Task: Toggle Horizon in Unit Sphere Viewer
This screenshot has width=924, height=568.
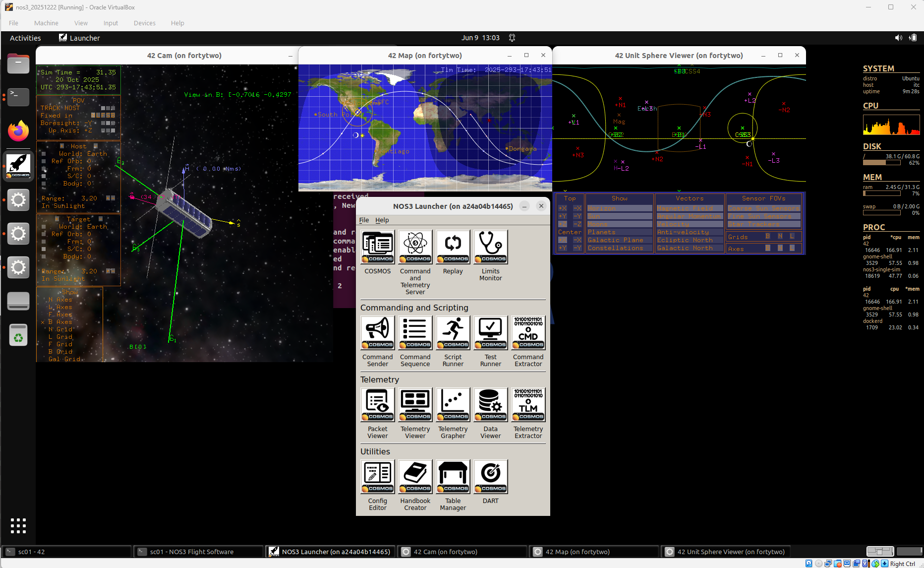Action: (620, 208)
